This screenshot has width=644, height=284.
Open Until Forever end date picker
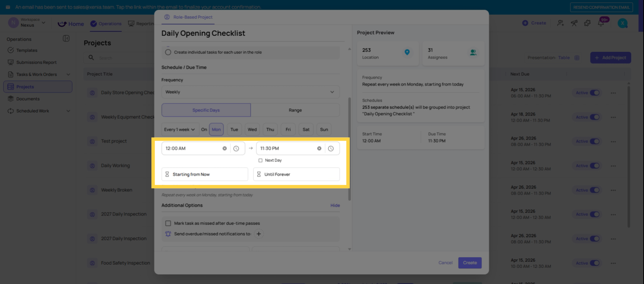click(297, 174)
